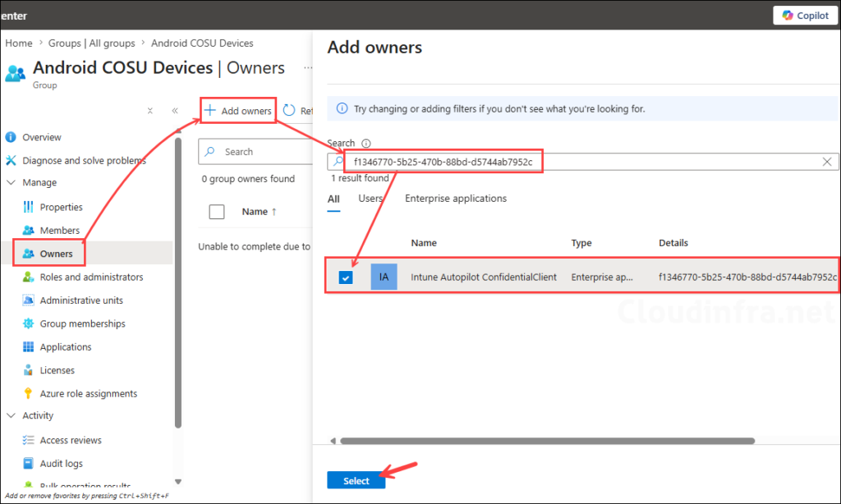Open Group memberships

coord(83,323)
